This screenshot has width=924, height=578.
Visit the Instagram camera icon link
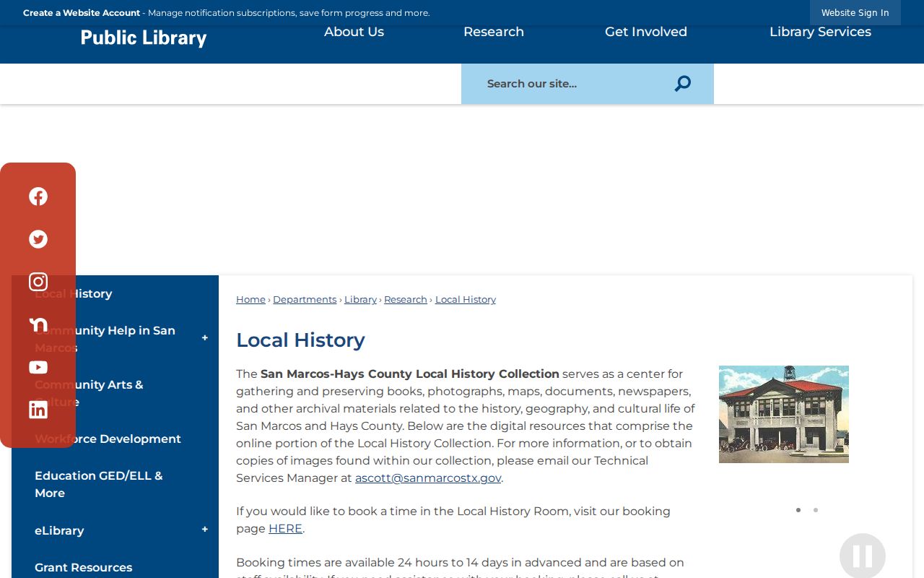[x=38, y=282]
